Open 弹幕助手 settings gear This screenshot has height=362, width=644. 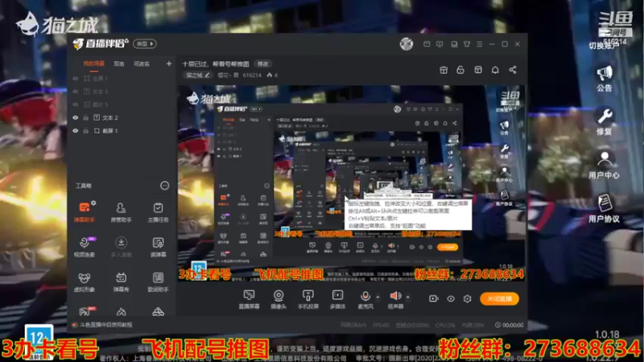click(x=93, y=203)
